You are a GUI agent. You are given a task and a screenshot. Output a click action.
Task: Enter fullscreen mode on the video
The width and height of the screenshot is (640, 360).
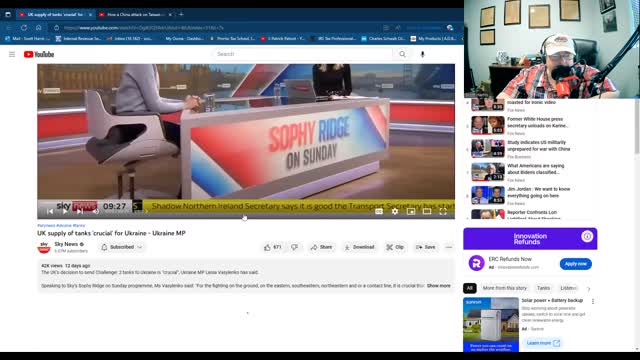443,211
